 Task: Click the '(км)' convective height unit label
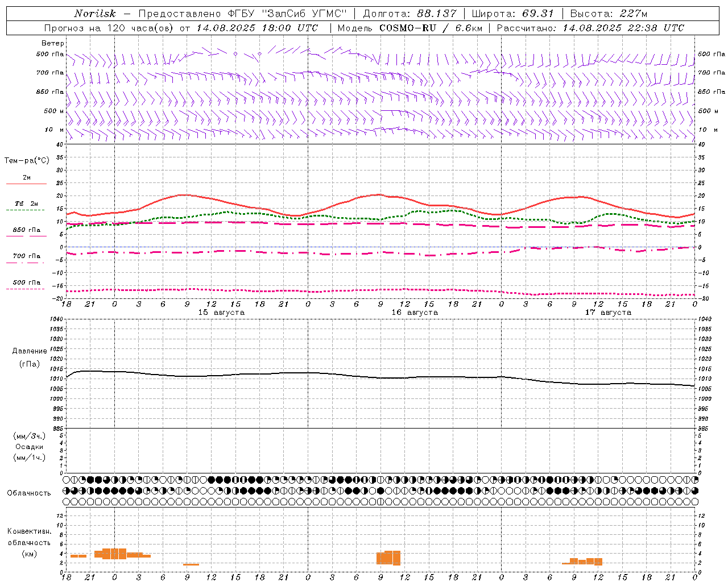tap(30, 554)
